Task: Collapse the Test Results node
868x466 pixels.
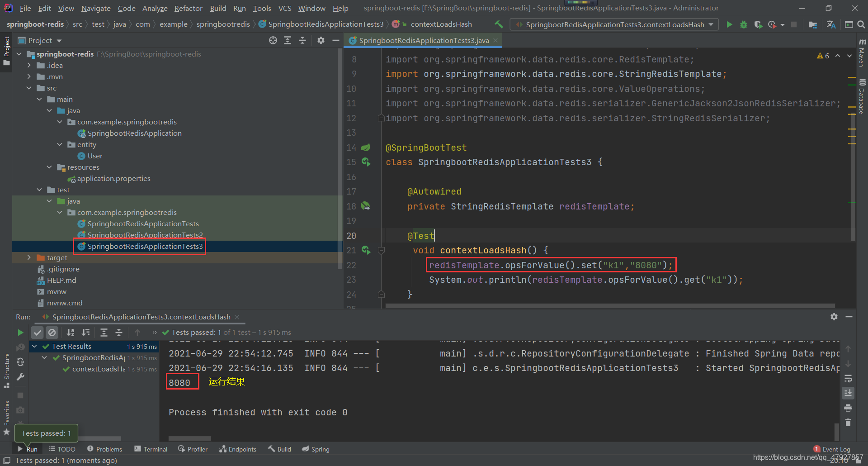Action: pos(34,346)
